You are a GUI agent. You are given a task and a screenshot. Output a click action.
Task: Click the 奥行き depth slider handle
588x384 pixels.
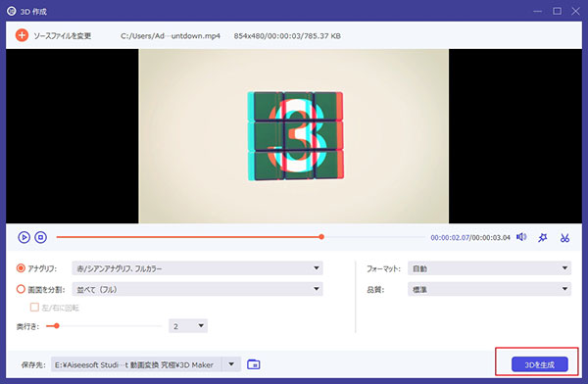click(56, 326)
